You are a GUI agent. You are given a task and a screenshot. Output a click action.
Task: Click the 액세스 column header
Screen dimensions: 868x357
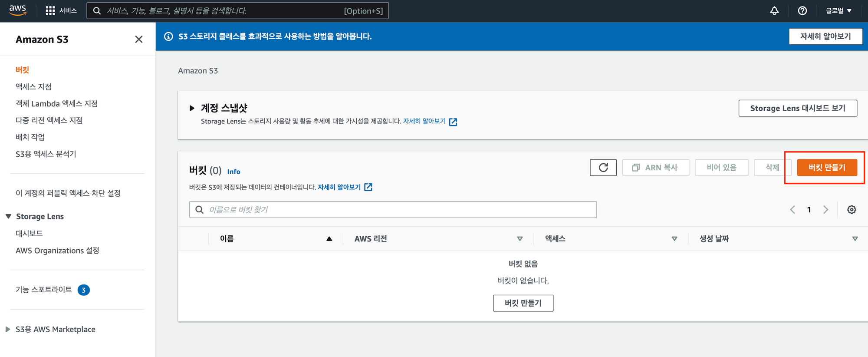point(555,239)
